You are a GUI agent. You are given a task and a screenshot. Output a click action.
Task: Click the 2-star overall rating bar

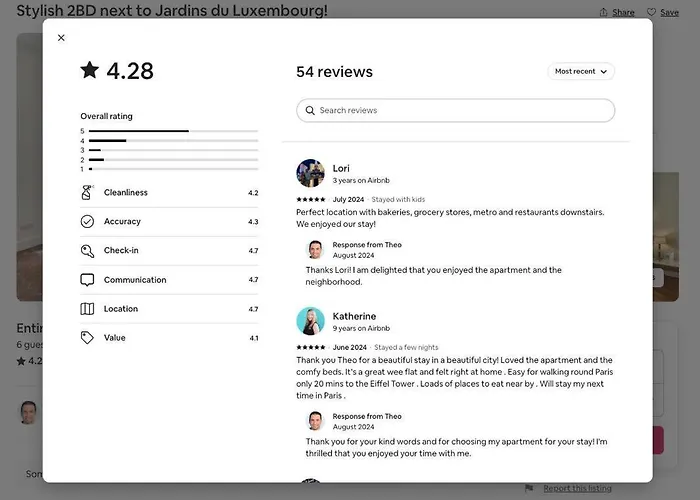click(173, 160)
